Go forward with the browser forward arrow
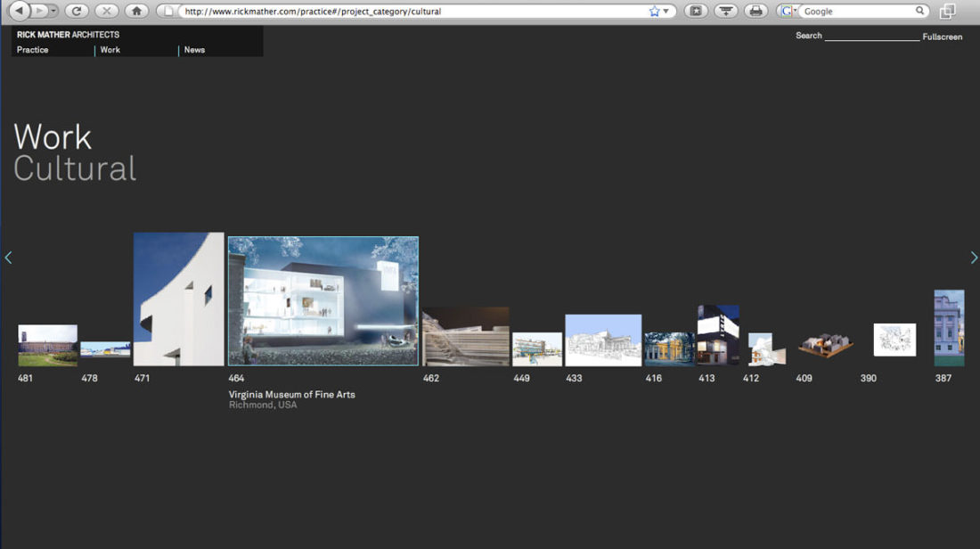This screenshot has height=549, width=980. (x=38, y=11)
